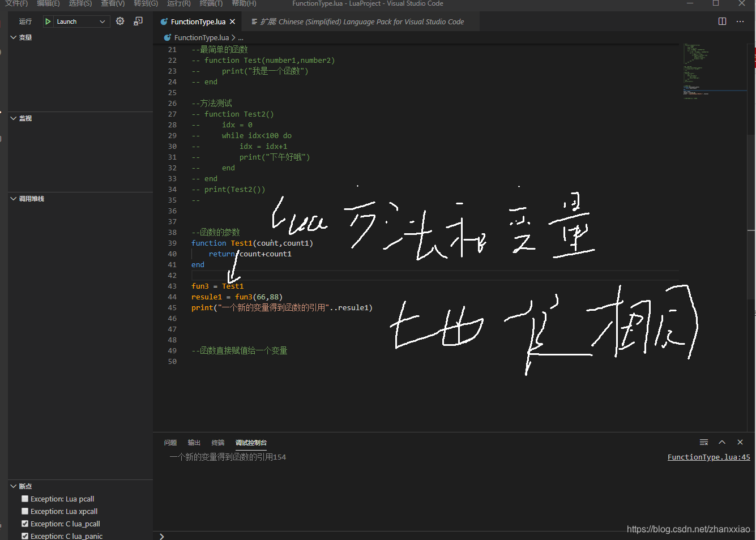The width and height of the screenshot is (756, 540).
Task: Maximize the Visual Studio Code window
Action: [x=716, y=3]
